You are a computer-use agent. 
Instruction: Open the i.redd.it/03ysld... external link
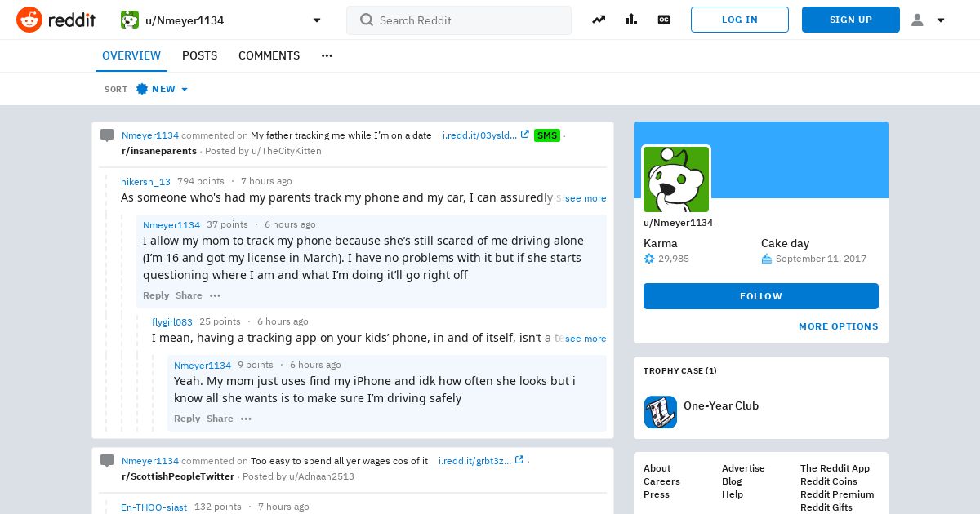486,135
